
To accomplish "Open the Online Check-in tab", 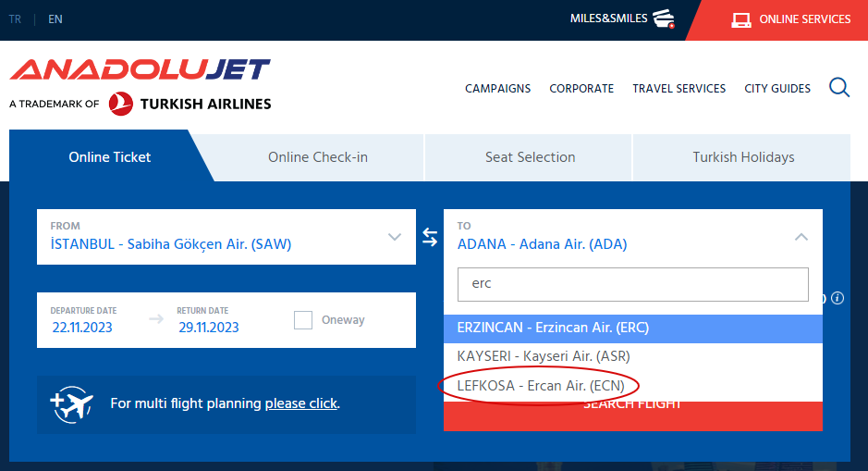I will click(x=318, y=157).
